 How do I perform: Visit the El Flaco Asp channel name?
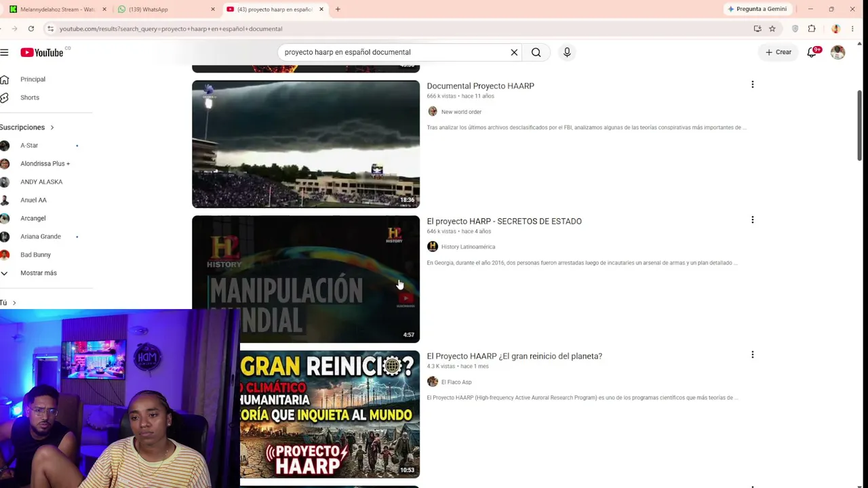pyautogui.click(x=456, y=382)
